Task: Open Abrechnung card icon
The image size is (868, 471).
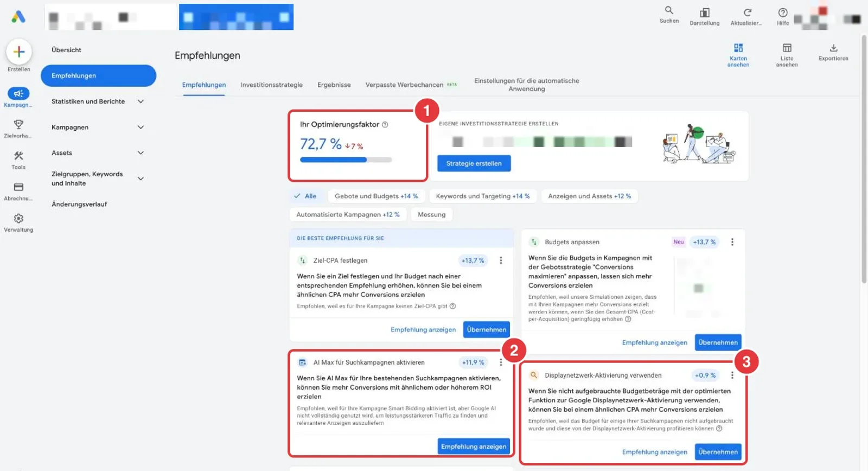Action: 18,187
